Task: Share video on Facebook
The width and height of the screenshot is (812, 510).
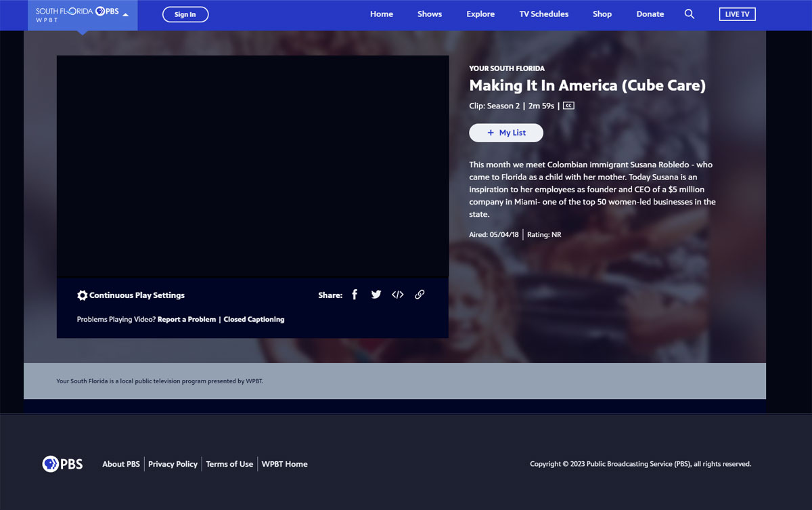Action: [355, 295]
